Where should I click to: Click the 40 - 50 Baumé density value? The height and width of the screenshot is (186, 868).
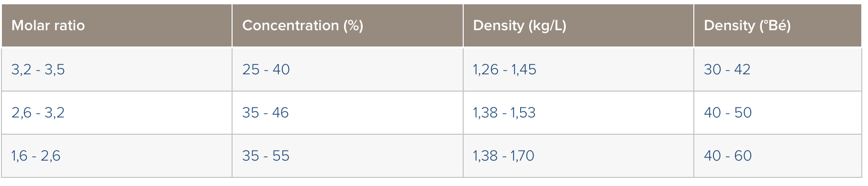click(727, 113)
